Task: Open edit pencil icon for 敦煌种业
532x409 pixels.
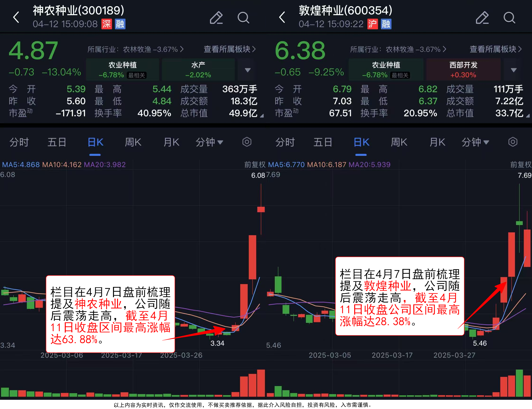Action: coord(482,17)
